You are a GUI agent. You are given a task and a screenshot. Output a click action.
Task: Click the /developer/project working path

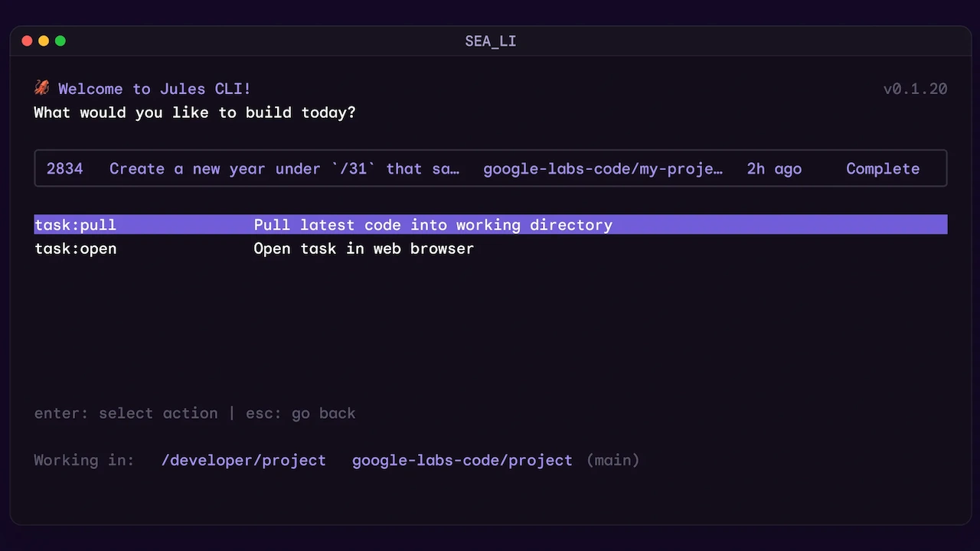point(243,461)
